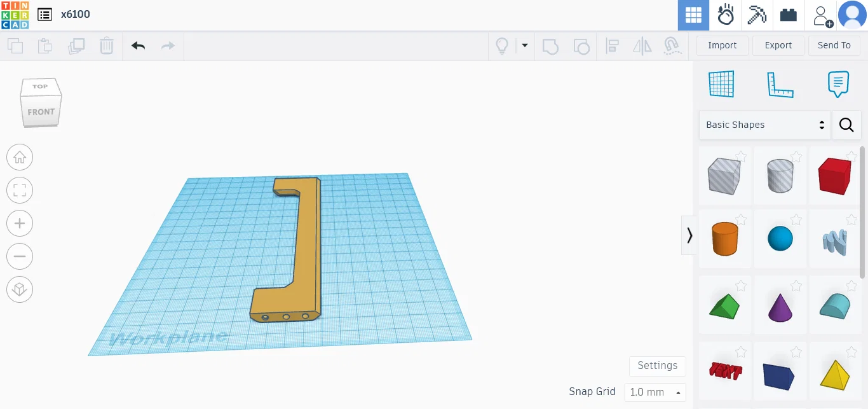Click the Duplicate and repeat icon
Viewport: 868px width, 409px height.
tap(76, 46)
